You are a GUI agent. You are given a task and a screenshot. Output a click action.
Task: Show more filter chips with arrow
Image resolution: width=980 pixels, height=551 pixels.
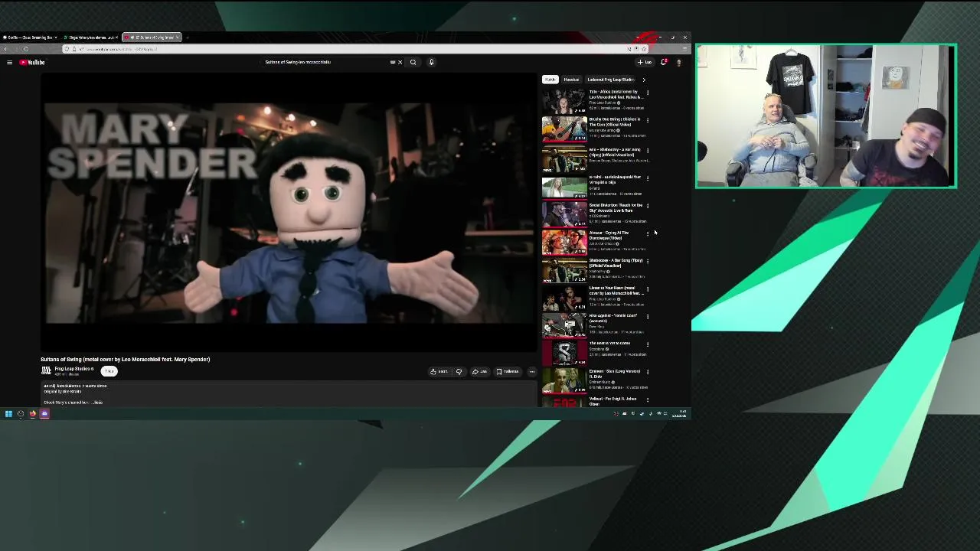point(643,80)
